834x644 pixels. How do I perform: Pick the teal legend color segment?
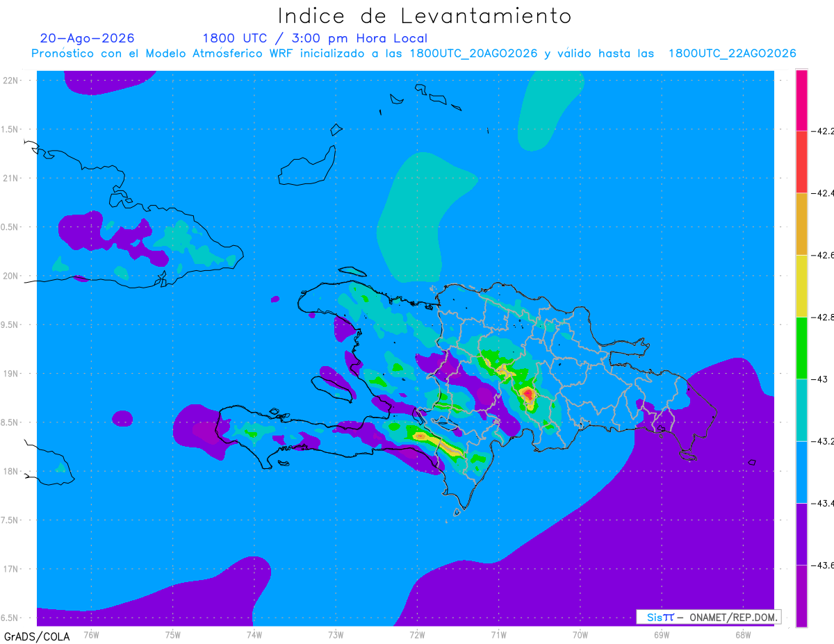[x=801, y=410]
